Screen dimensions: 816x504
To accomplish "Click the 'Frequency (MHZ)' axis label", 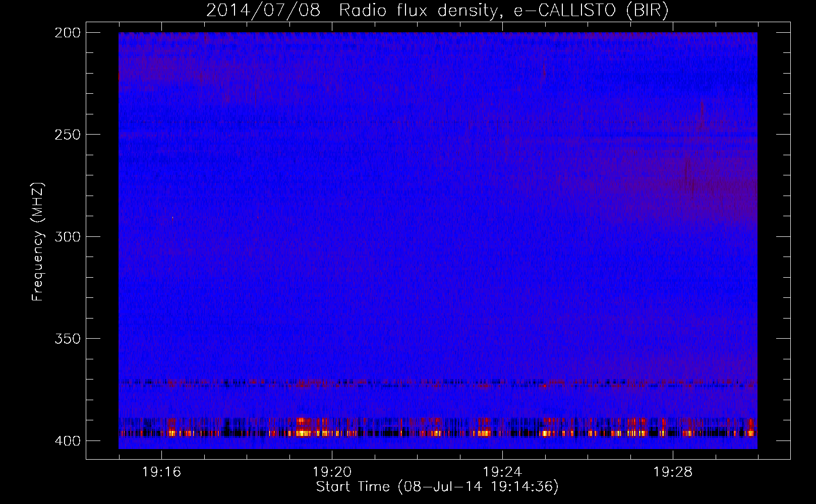I will (38, 241).
